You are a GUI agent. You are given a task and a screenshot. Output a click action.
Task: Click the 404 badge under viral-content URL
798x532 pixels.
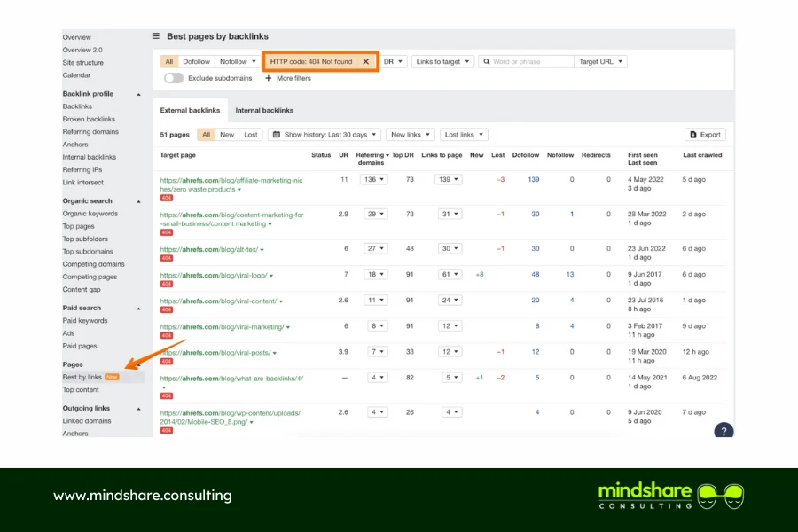167,309
